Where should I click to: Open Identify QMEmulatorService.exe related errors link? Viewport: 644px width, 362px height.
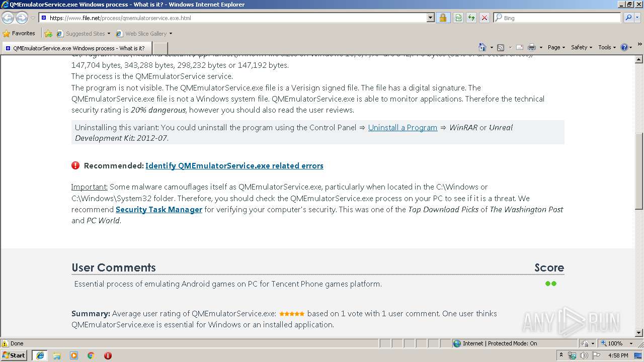pyautogui.click(x=234, y=165)
